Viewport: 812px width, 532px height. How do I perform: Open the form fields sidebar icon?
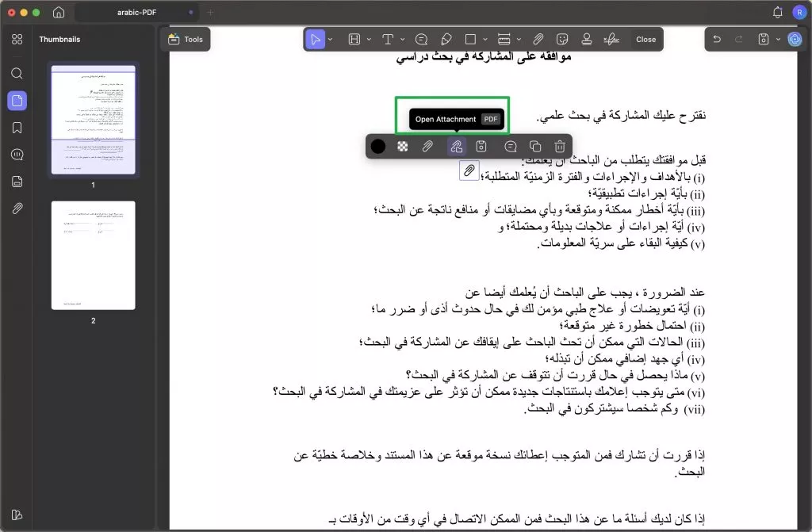pos(17,182)
